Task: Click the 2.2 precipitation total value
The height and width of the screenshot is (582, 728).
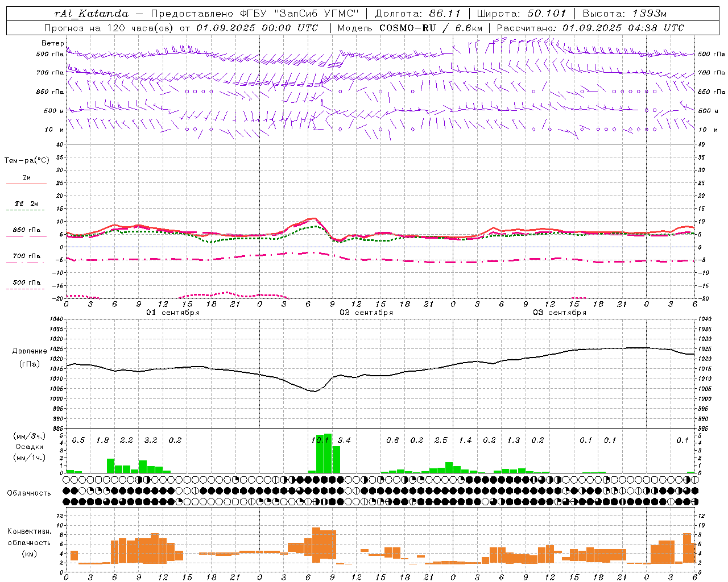Action: (126, 440)
